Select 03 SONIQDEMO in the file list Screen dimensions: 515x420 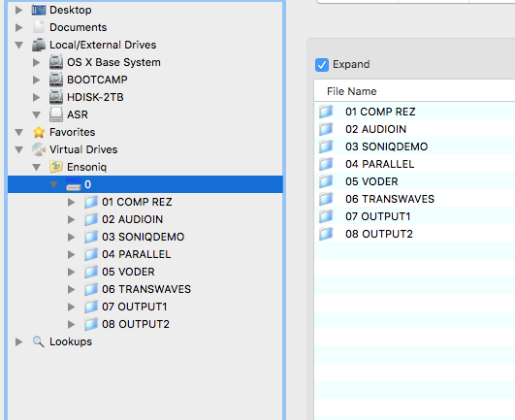(387, 146)
